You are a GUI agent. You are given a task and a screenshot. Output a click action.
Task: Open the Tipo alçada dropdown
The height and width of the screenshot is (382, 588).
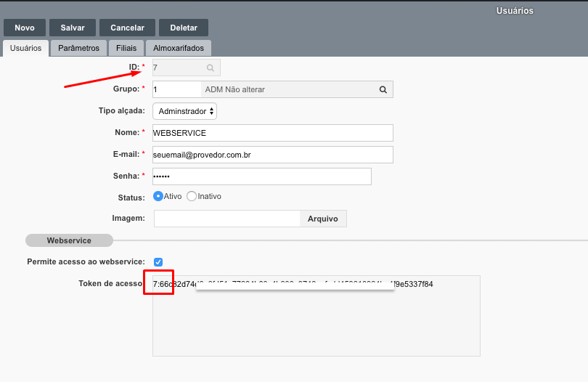(x=184, y=111)
